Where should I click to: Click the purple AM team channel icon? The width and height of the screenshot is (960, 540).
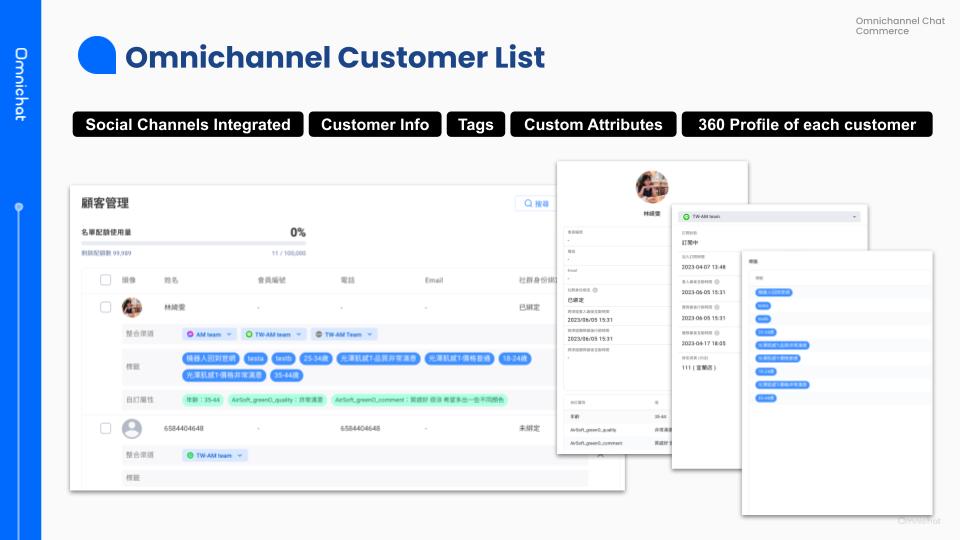coord(190,334)
